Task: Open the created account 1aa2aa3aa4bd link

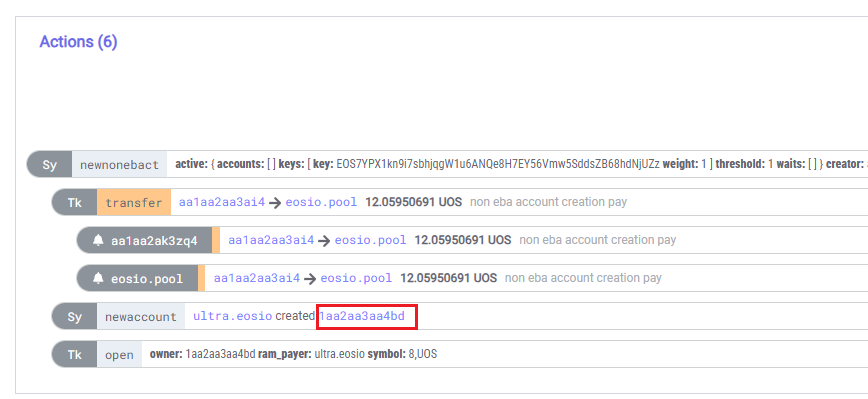Action: (x=362, y=317)
